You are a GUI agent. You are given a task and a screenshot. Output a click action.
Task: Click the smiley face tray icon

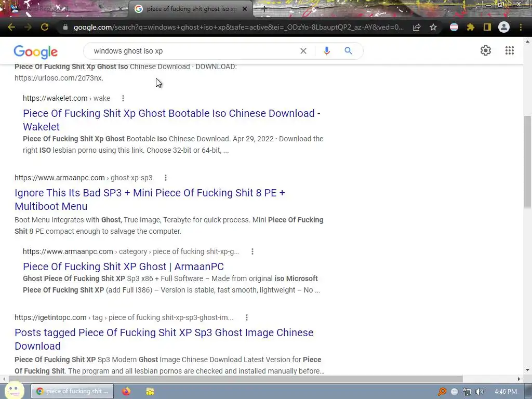[x=455, y=392]
